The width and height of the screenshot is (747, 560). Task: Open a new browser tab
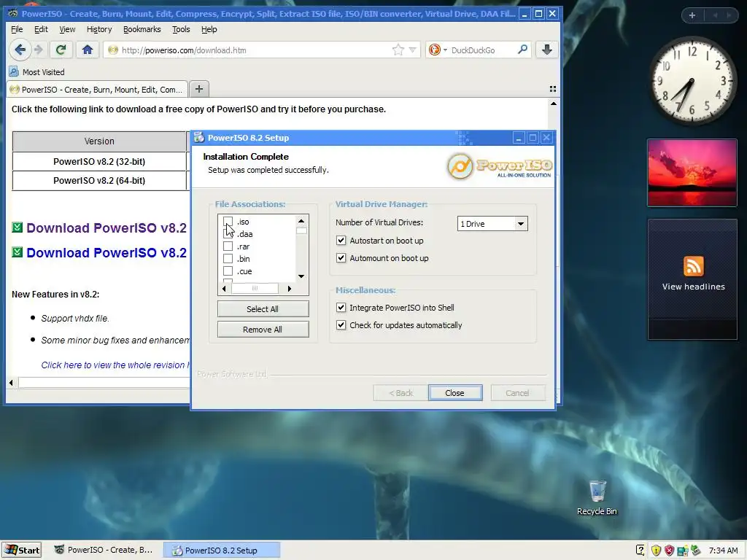tap(199, 89)
